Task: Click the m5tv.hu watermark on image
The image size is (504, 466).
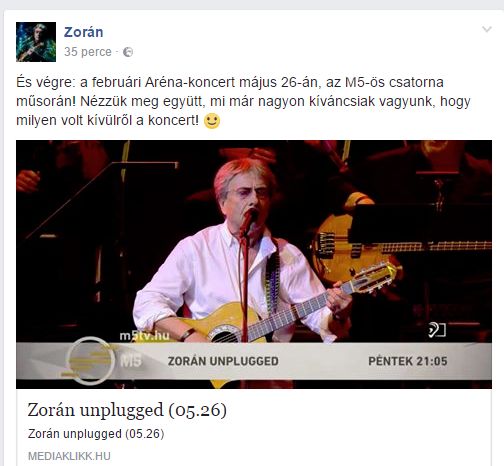Action: 144,336
